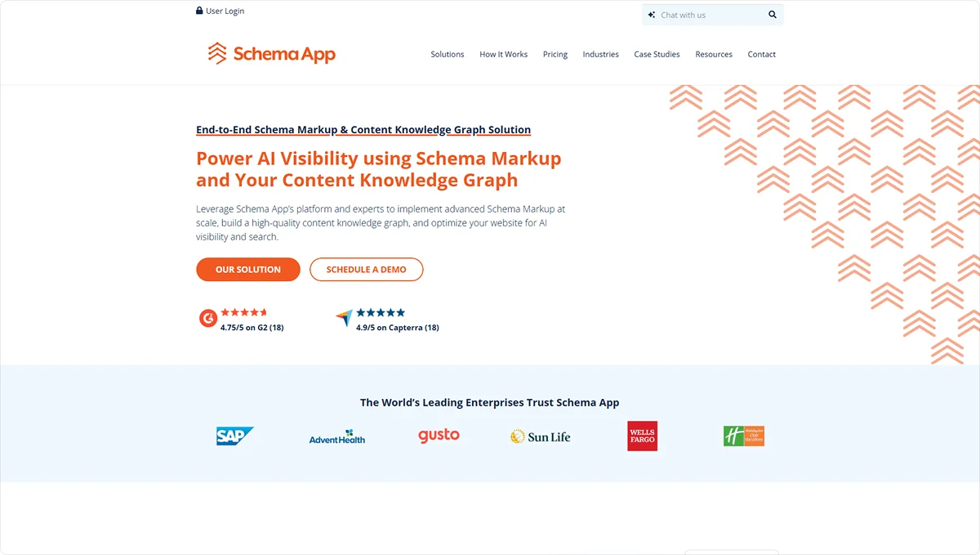980x555 pixels.
Task: Click the AI sparkle icon in chat box
Action: [651, 14]
